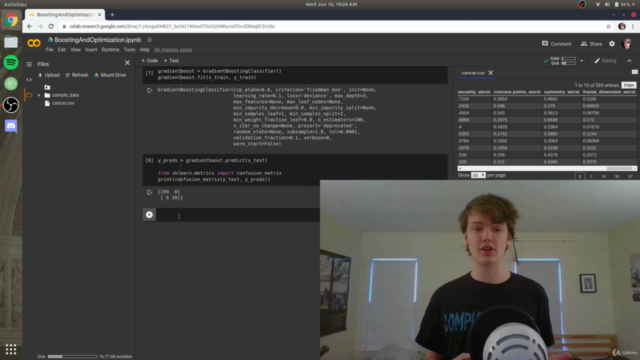The image size is (640, 360).
Task: Select the Files folder sidebar icon
Action: click(29, 95)
